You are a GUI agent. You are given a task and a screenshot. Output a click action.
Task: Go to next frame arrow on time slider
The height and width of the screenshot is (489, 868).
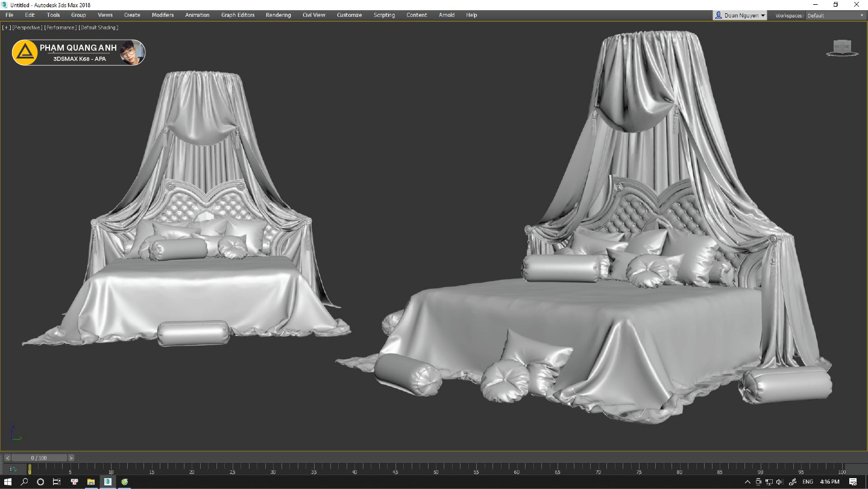71,458
